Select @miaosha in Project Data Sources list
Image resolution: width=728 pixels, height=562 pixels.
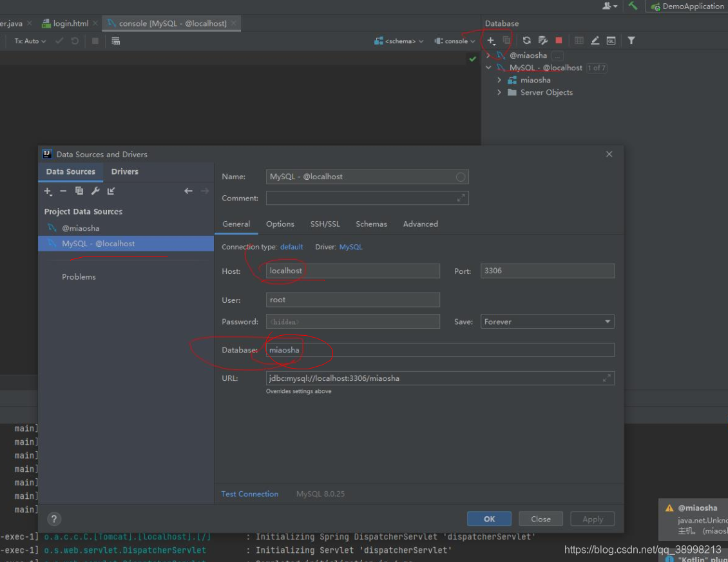pyautogui.click(x=126, y=228)
